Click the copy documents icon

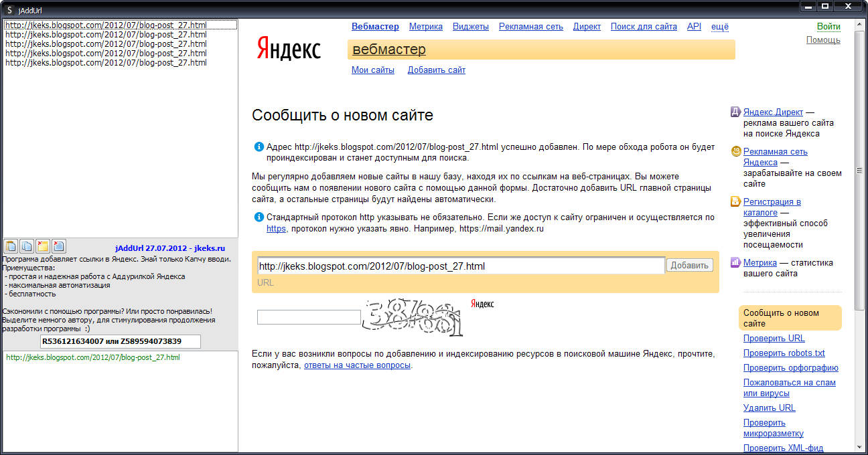pyautogui.click(x=27, y=246)
